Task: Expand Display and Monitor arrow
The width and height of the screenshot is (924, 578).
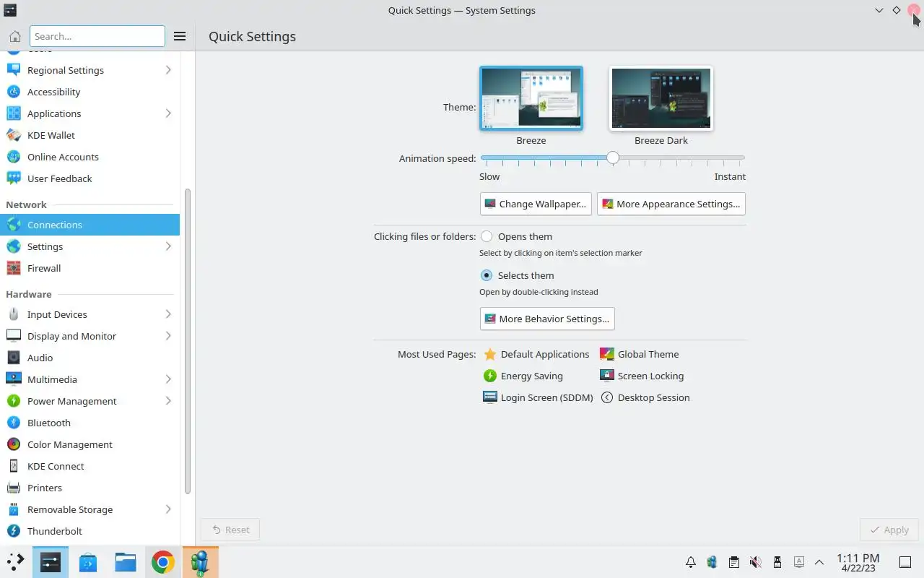Action: point(168,336)
